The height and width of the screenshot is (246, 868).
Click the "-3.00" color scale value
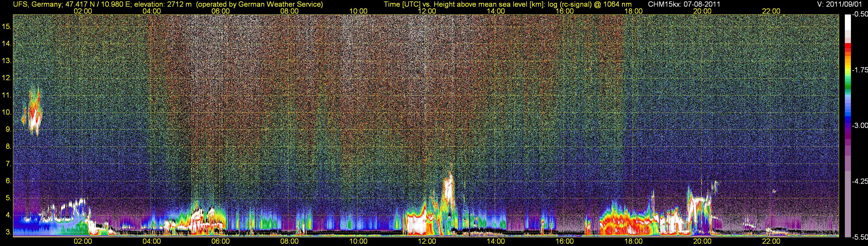(860, 125)
